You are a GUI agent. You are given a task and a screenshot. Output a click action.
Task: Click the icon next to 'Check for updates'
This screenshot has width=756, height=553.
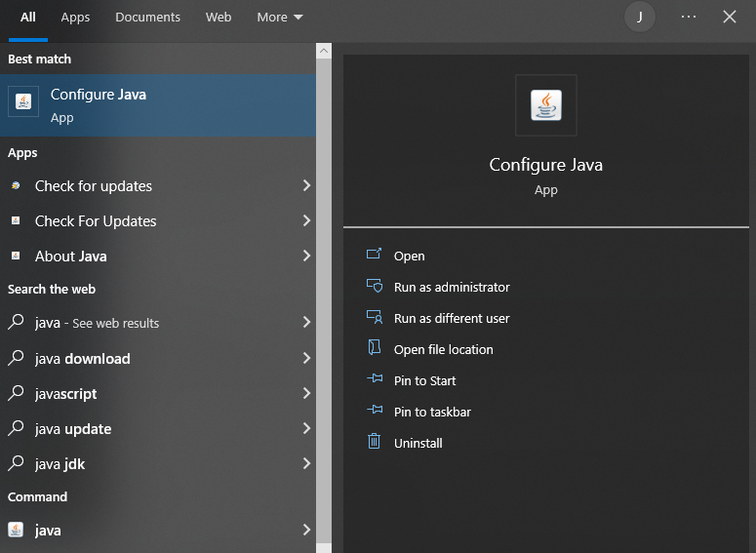16,185
